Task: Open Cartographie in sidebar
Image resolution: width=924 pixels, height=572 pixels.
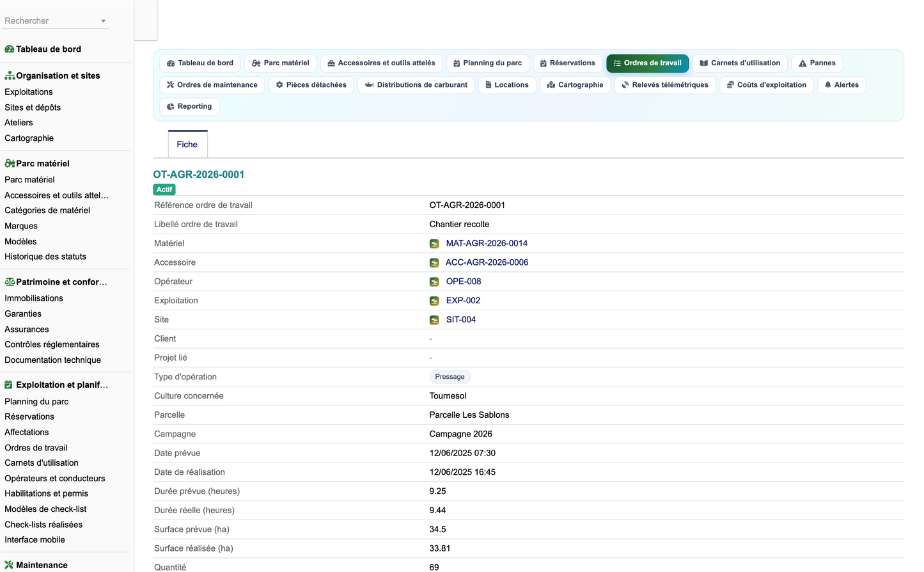Action: pos(29,138)
